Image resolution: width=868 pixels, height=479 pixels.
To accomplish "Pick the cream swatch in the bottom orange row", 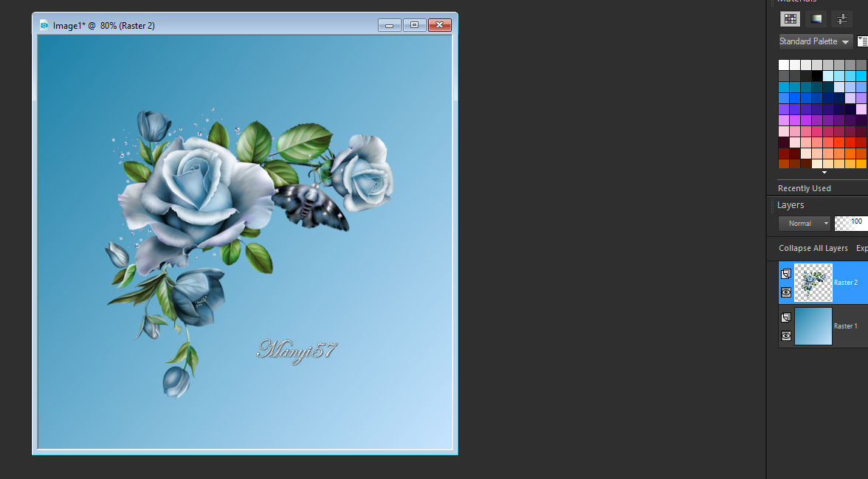I will (817, 164).
